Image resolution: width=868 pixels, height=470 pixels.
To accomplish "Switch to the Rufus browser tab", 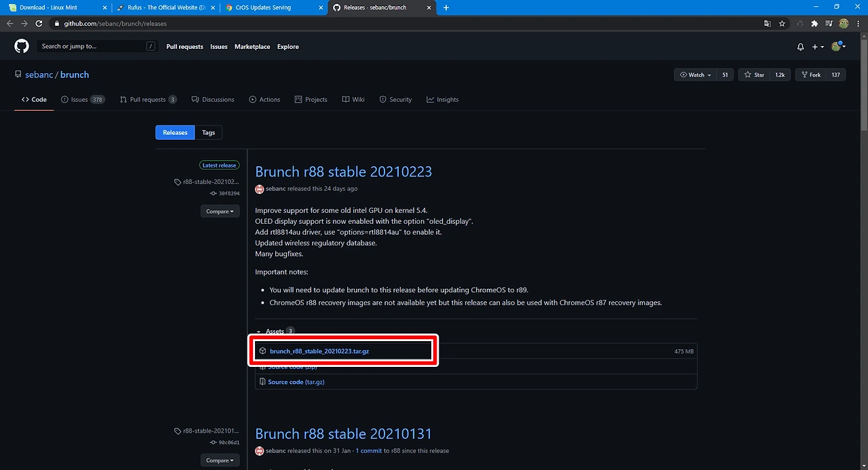I will (x=166, y=7).
